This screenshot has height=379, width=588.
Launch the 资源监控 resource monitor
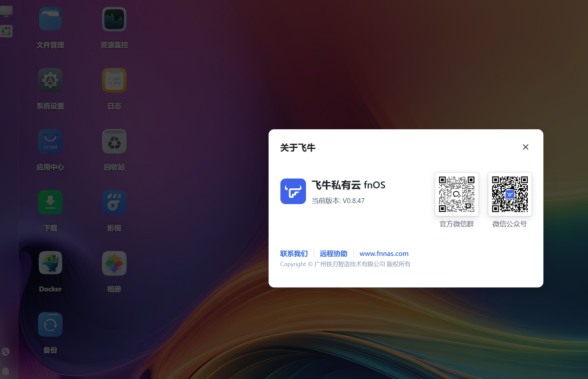(x=114, y=19)
